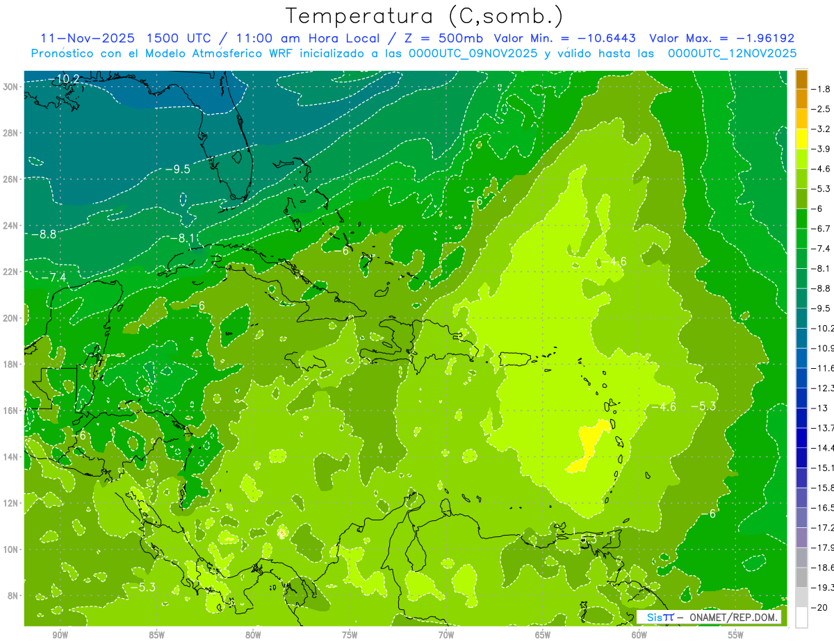Click the "30N" latitude axis label
Viewport: 834px width, 644px height.
tap(10, 87)
